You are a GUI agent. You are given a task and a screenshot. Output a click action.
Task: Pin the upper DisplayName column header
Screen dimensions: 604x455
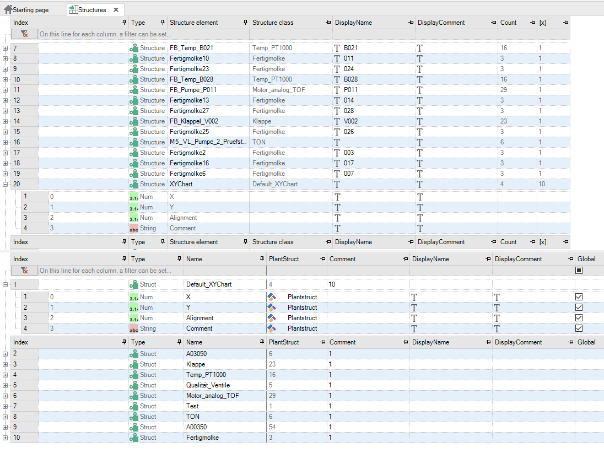[x=411, y=23]
